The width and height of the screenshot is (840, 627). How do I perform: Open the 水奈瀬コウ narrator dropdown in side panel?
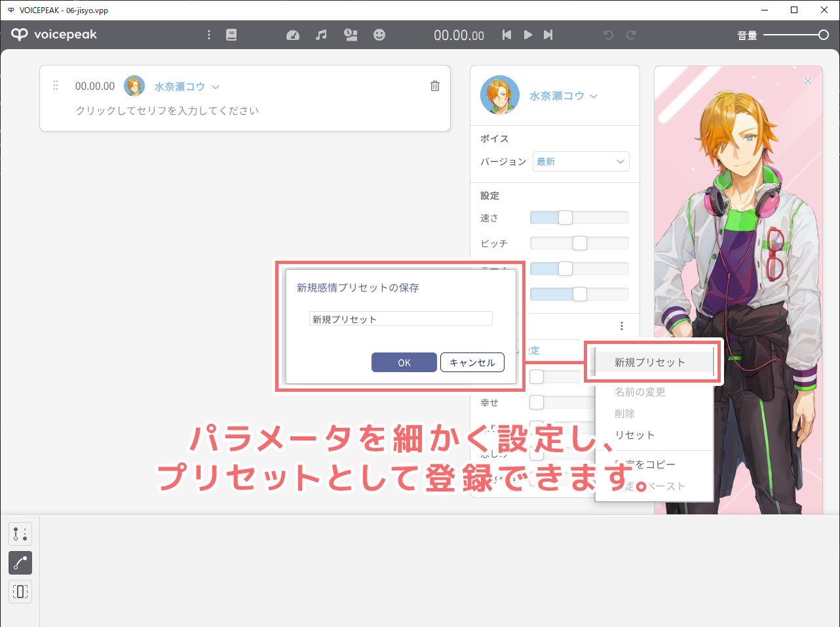point(563,96)
